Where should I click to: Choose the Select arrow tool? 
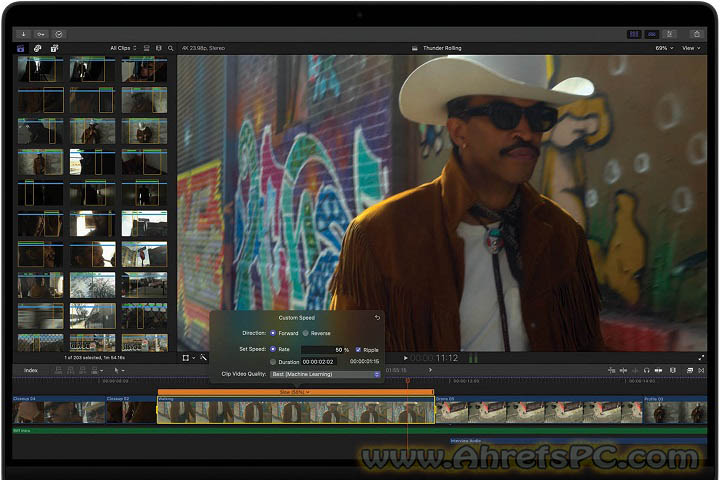(116, 370)
